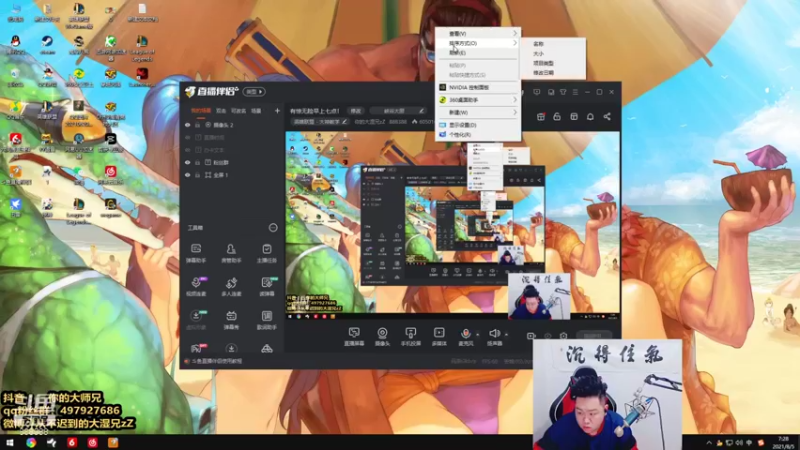Add 手机投屏 phone screen-cast source
The width and height of the screenshot is (800, 450).
(411, 337)
